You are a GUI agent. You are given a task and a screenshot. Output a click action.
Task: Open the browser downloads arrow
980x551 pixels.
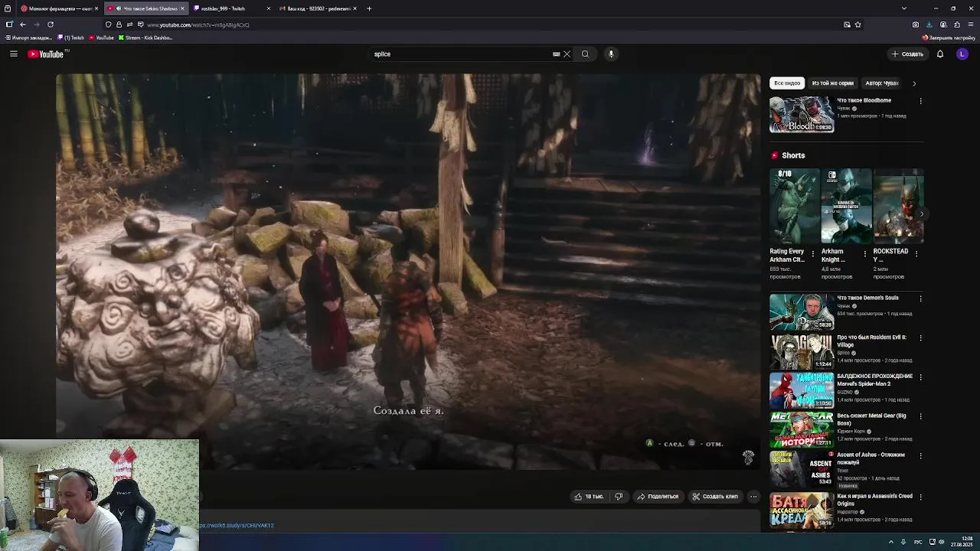click(929, 24)
